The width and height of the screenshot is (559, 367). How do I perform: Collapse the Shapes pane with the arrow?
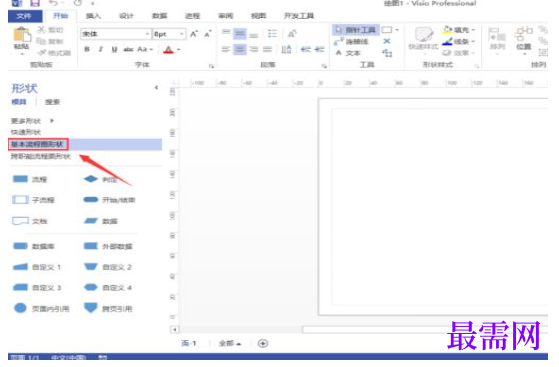[156, 87]
